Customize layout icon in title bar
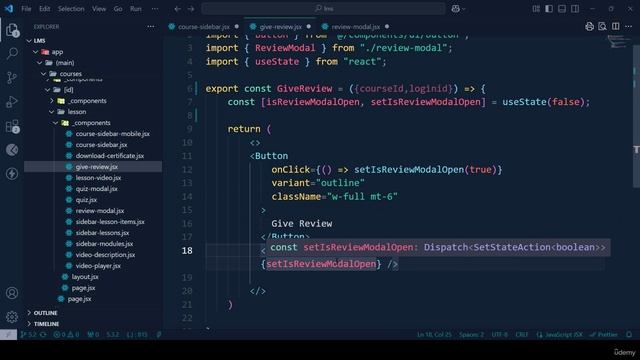The width and height of the screenshot is (640, 360). coord(536,9)
